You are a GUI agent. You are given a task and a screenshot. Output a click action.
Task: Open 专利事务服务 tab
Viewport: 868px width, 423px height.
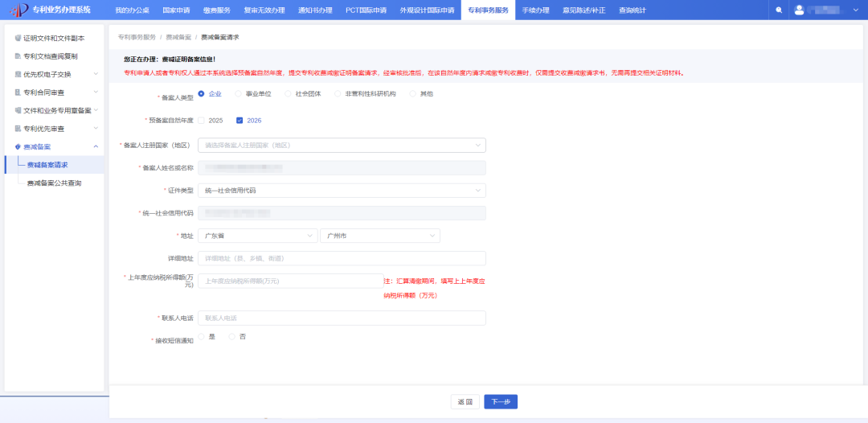point(488,10)
